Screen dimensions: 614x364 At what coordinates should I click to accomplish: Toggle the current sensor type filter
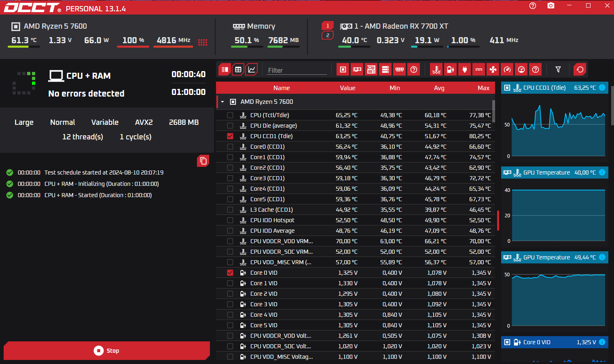click(479, 69)
